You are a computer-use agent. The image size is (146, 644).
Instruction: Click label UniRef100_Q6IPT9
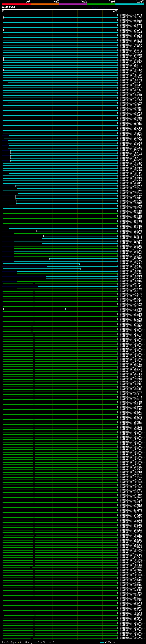click(x=131, y=334)
